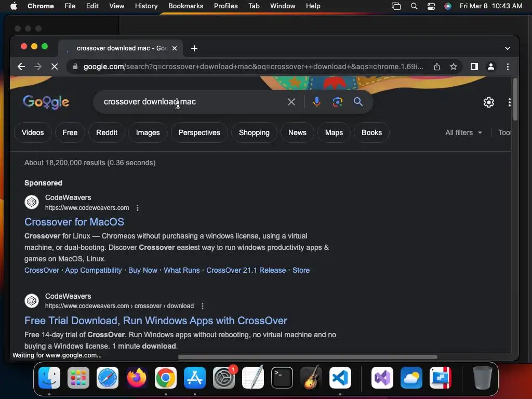Open Terminal from the Dock
Viewport: 532px width, 399px height.
click(282, 378)
